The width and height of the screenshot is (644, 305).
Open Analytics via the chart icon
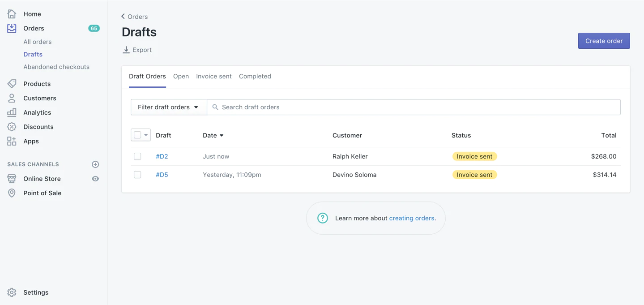point(12,112)
